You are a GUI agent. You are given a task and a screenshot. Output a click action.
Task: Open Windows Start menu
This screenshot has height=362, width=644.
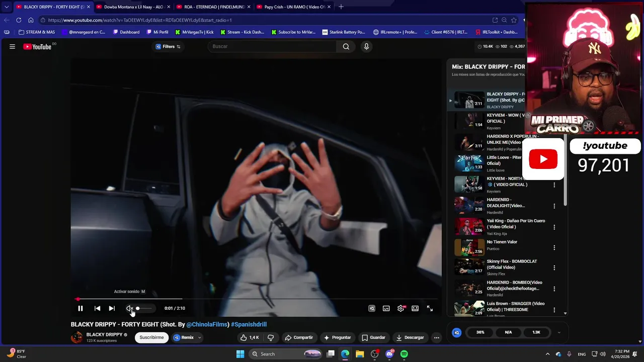click(240, 354)
